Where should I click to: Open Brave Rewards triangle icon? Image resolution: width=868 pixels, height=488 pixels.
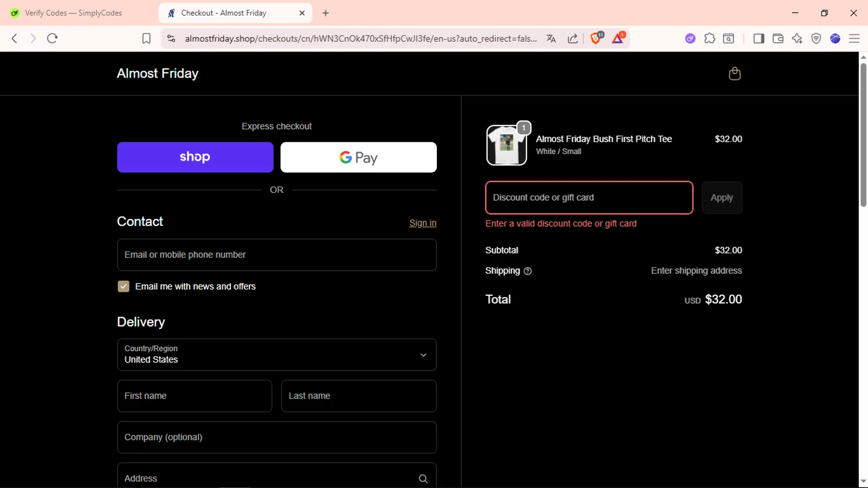618,38
